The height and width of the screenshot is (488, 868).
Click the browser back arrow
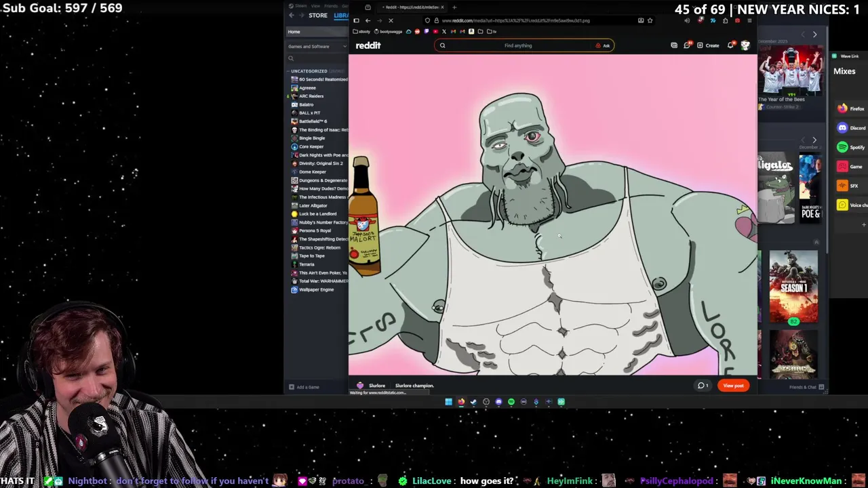368,20
